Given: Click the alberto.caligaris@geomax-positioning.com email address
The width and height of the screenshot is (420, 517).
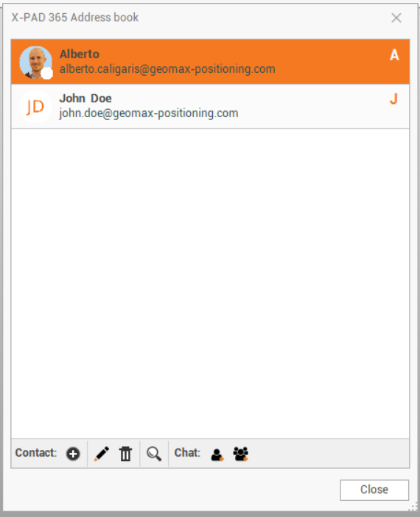Looking at the screenshot, I should 167,69.
